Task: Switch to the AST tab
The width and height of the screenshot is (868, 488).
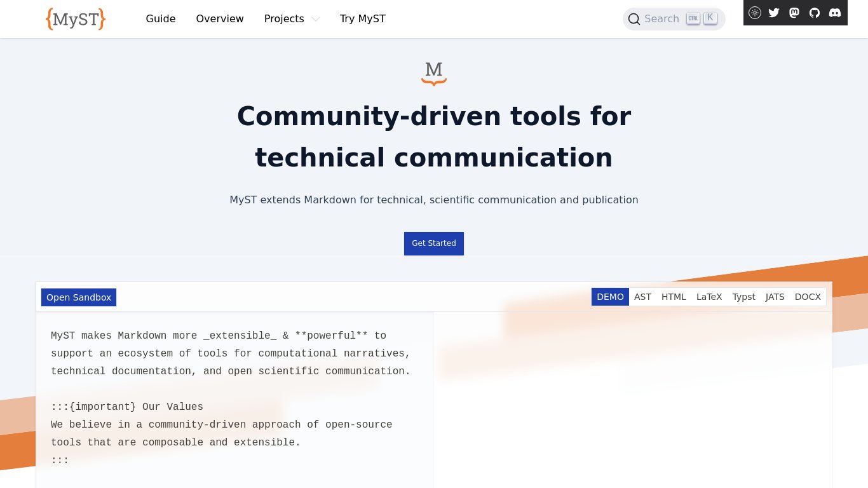Action: pos(642,297)
